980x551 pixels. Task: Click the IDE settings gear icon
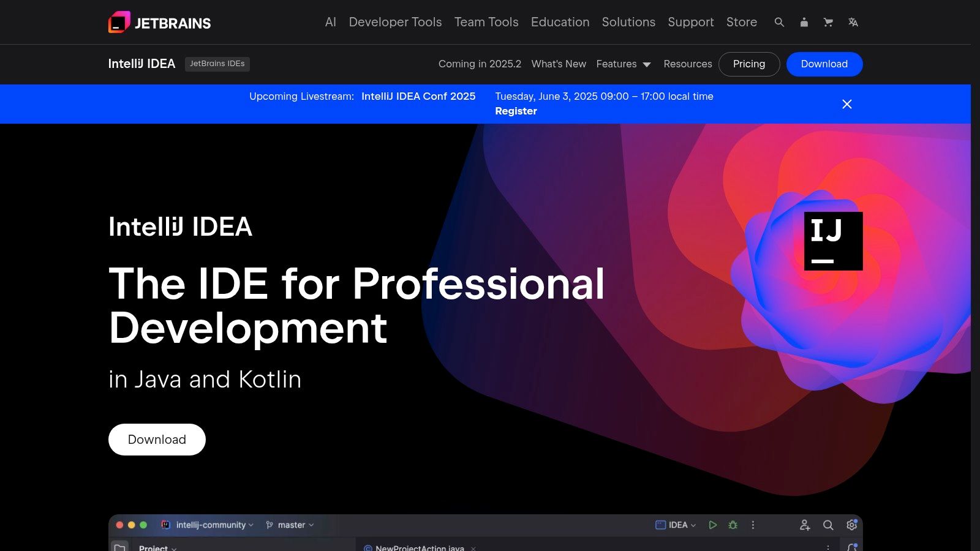(x=851, y=525)
